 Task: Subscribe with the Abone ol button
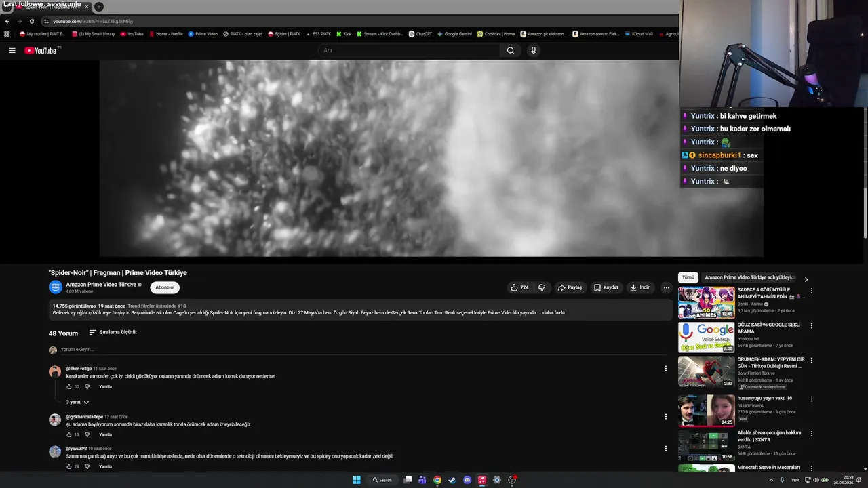(x=165, y=287)
